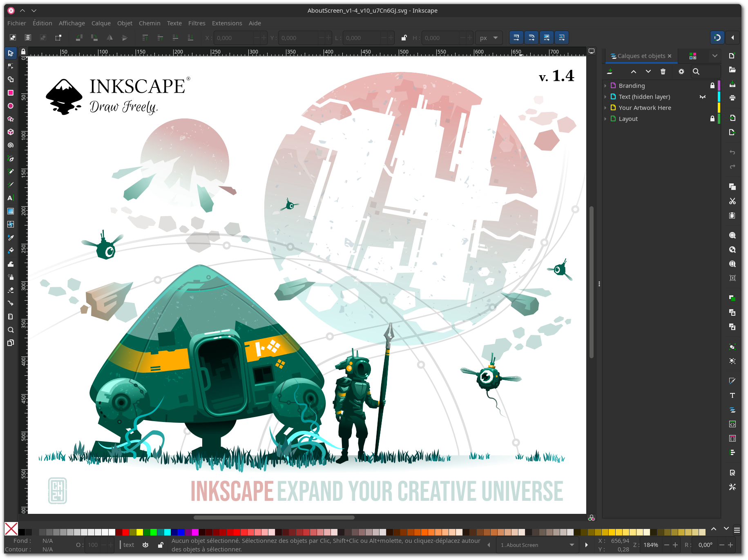The height and width of the screenshot is (560, 748).
Task: Expand the Your Artwork Here layer
Action: [x=605, y=108]
